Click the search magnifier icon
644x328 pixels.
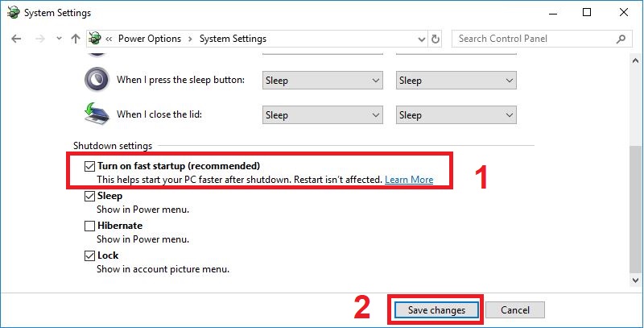coord(621,39)
